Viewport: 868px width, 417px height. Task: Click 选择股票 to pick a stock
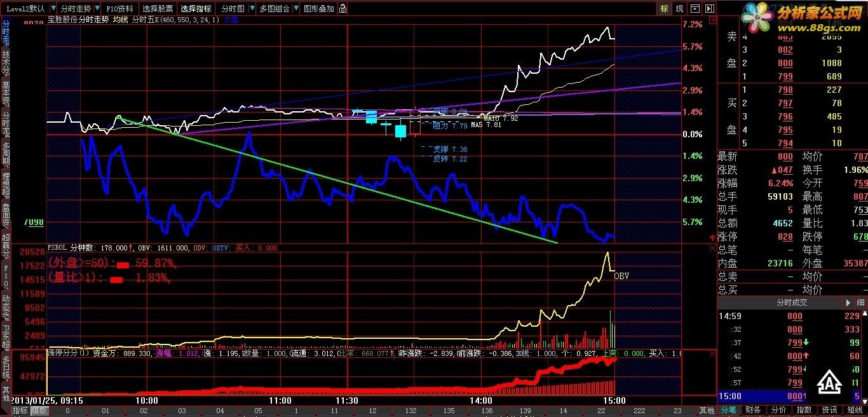[x=158, y=9]
